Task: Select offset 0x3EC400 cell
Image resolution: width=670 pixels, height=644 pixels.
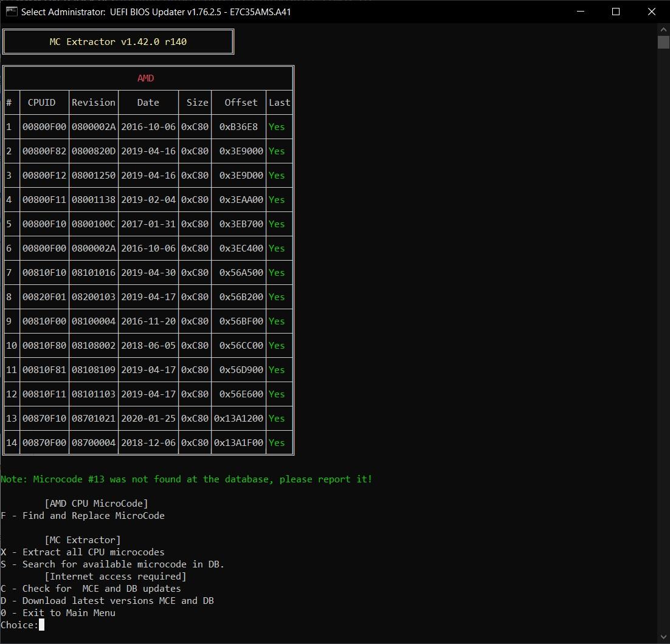Action: (x=241, y=248)
